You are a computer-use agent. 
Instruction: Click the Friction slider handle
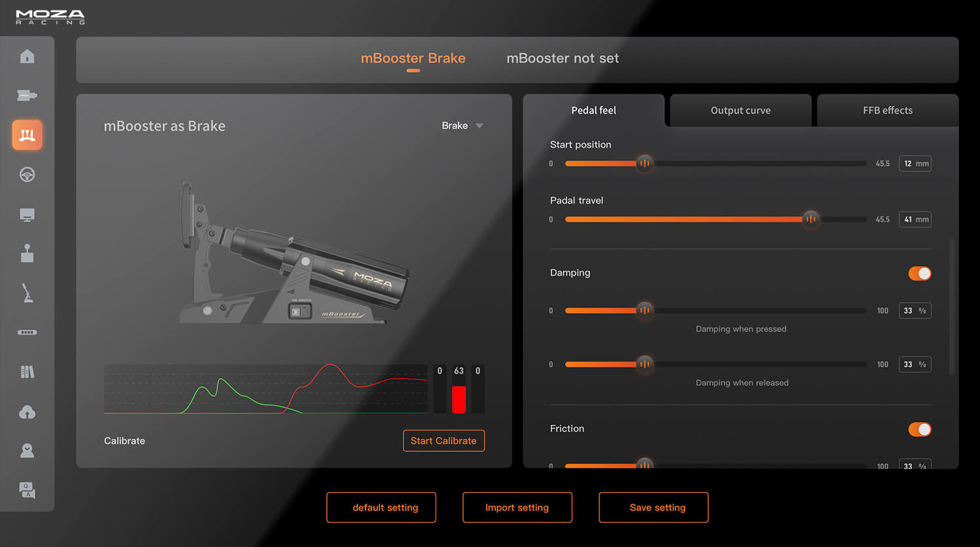pyautogui.click(x=645, y=464)
